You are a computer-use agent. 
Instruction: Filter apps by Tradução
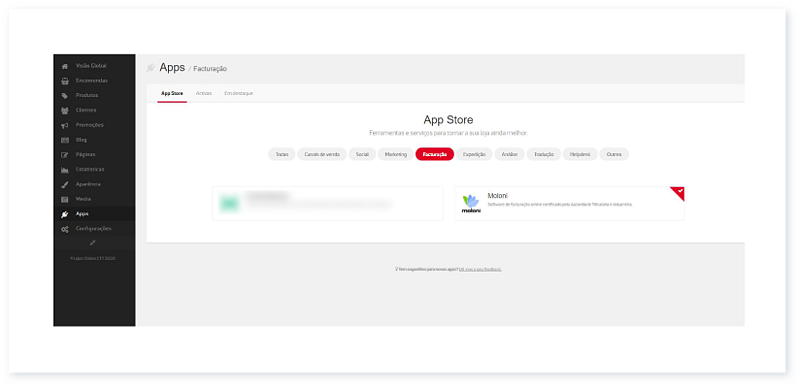[x=544, y=154]
